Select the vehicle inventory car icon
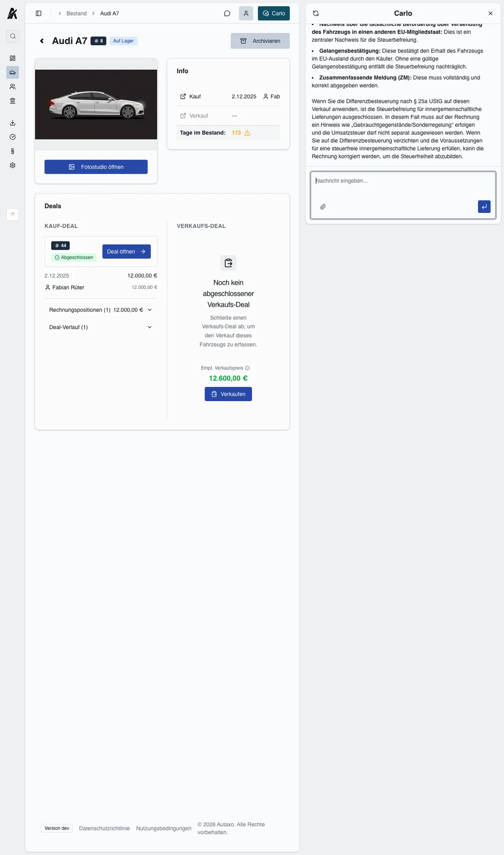The height and width of the screenshot is (855, 504). pos(13,73)
